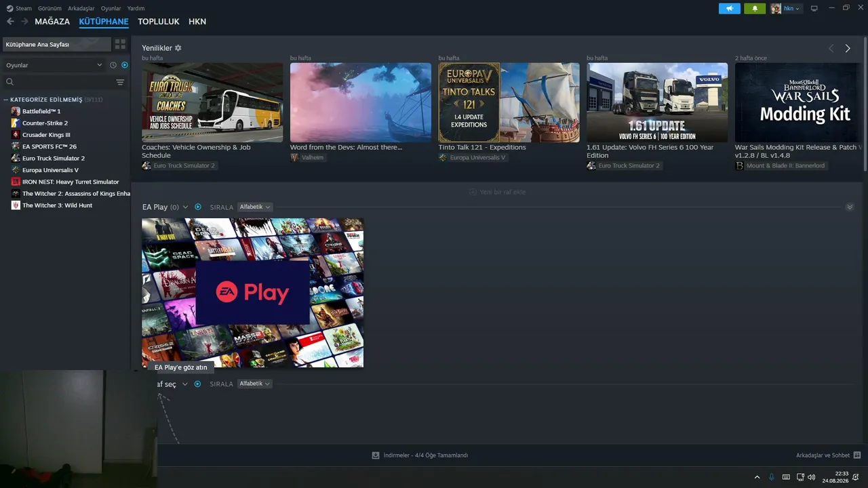Image resolution: width=868 pixels, height=488 pixels.
Task: Open the EA Play banner thumbnail
Action: [x=252, y=293]
